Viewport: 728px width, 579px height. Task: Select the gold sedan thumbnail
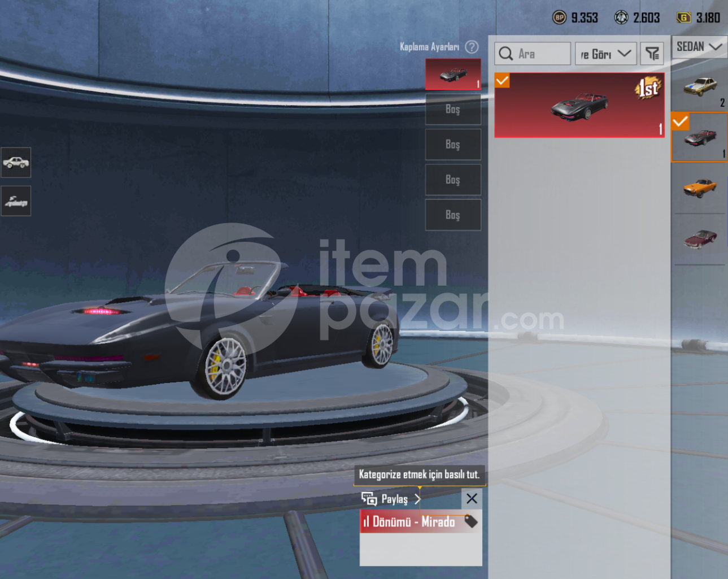pyautogui.click(x=699, y=86)
